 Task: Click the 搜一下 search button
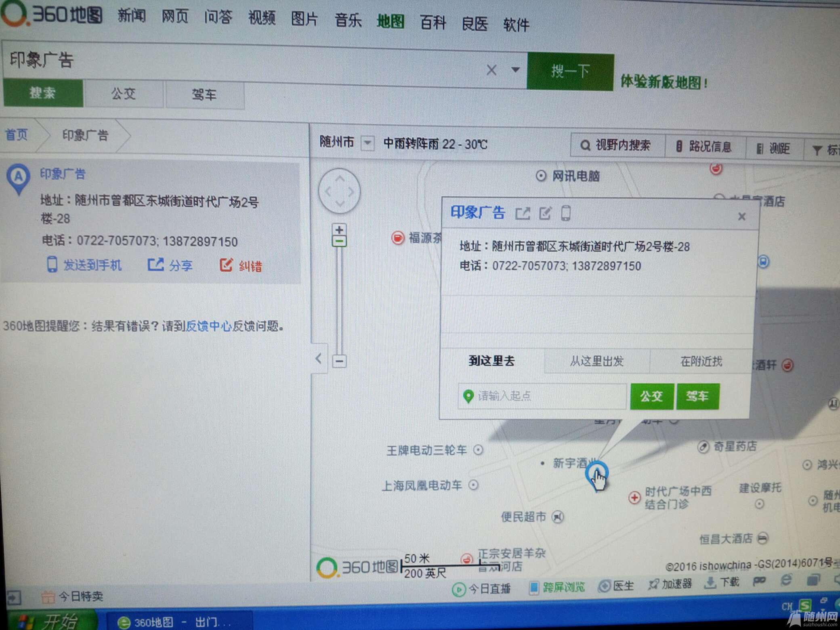pos(570,71)
